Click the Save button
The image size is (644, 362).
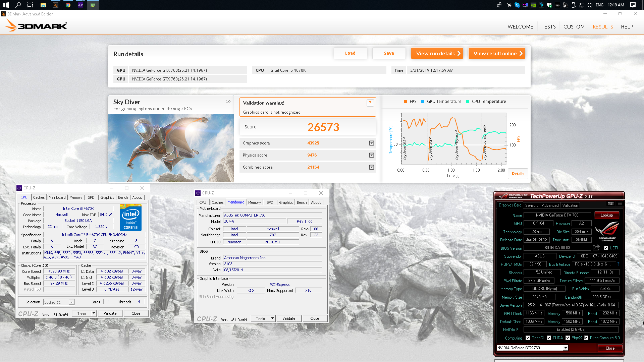389,53
